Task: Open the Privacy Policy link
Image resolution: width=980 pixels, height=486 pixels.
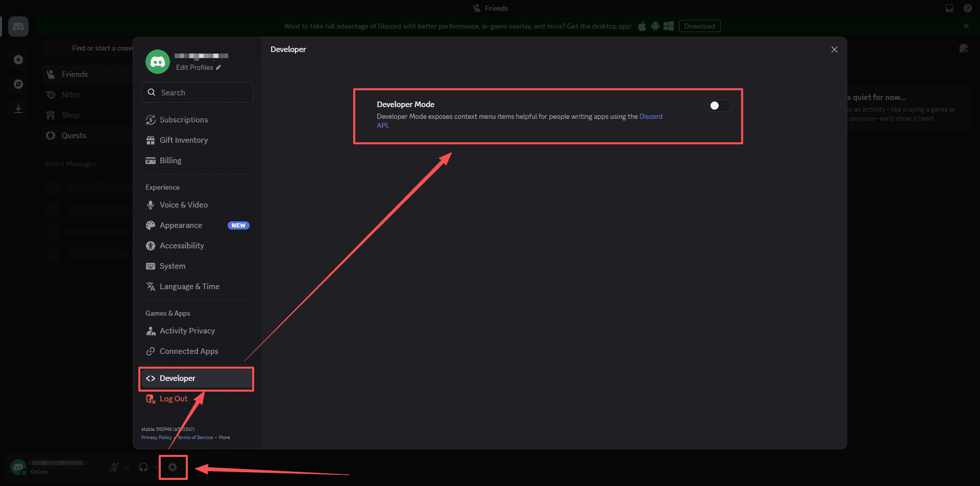Action: (x=156, y=438)
